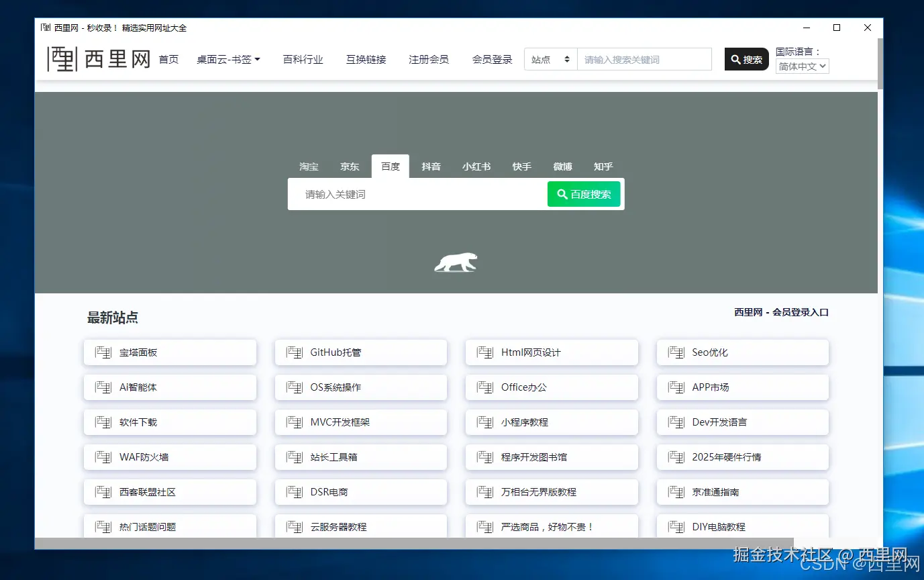Click the icon on the 万相台无界版教程 card
The height and width of the screenshot is (580, 924).
484,492
